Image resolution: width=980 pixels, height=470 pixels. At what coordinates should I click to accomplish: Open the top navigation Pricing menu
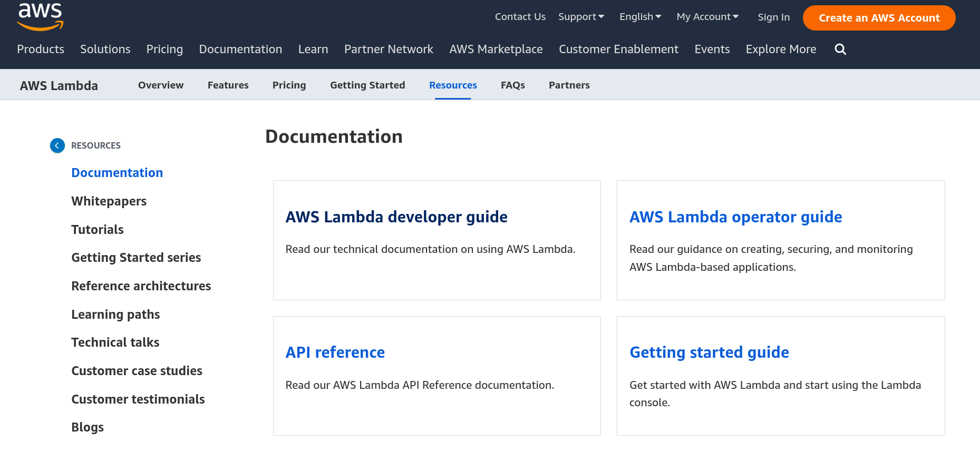(164, 49)
